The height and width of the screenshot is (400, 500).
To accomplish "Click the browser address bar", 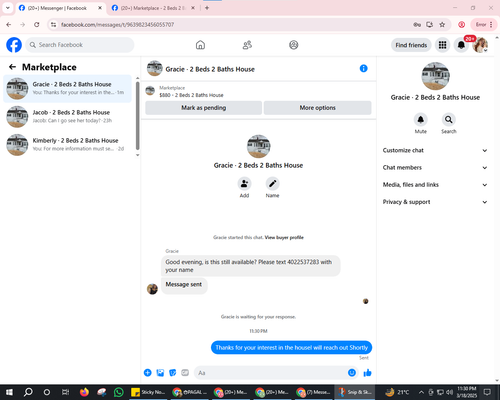I will 233,25.
